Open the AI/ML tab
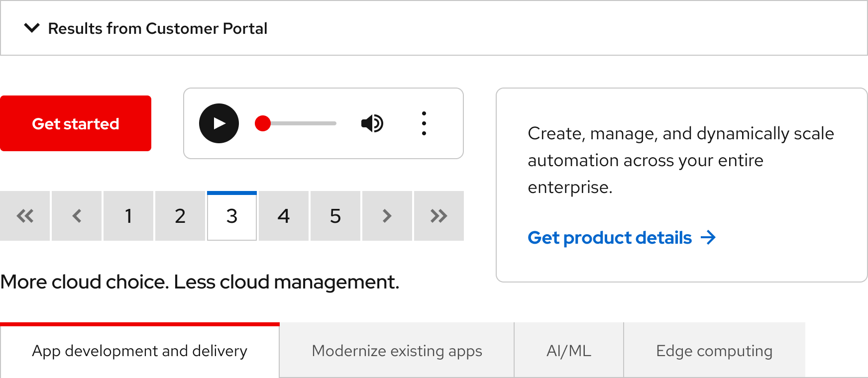 tap(569, 350)
